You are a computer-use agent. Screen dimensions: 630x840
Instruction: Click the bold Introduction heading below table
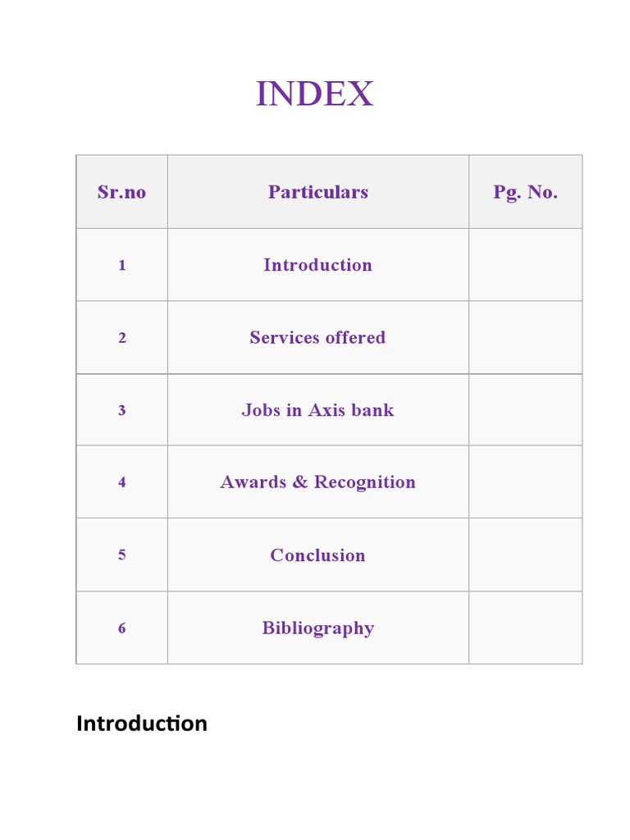[x=141, y=724]
